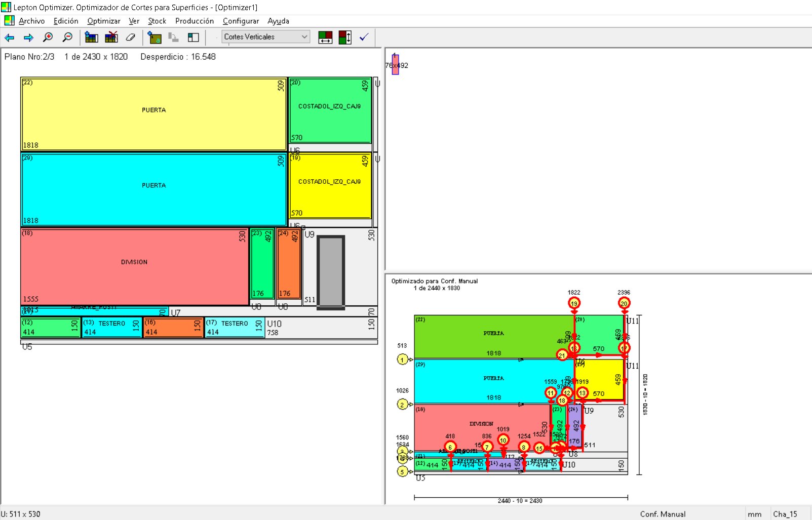Open the Stock menu

pyautogui.click(x=157, y=21)
